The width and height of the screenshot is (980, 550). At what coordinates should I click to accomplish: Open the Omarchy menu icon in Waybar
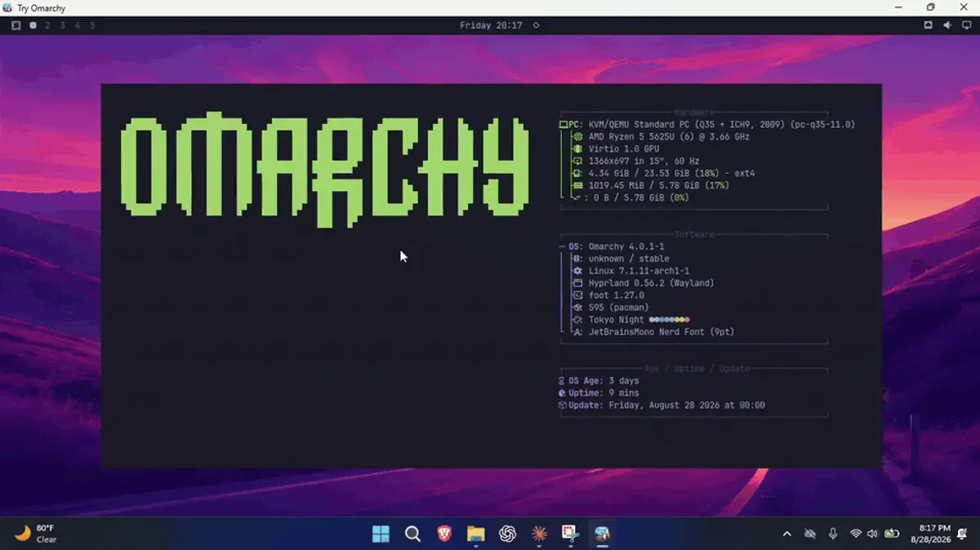coord(16,25)
